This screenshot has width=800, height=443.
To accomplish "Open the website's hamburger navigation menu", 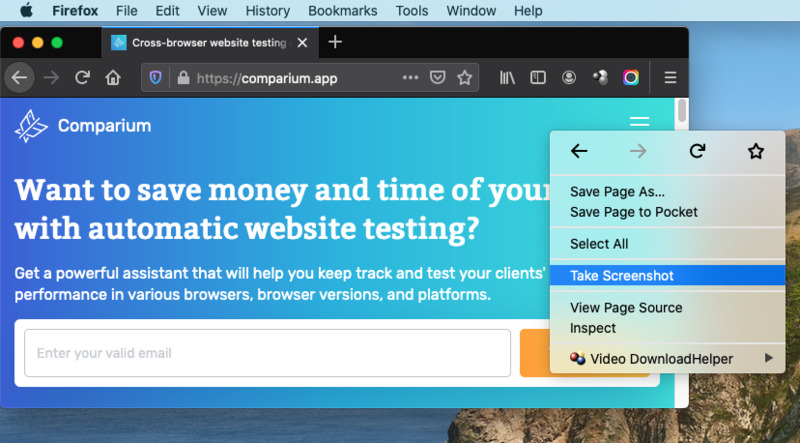I will point(639,121).
